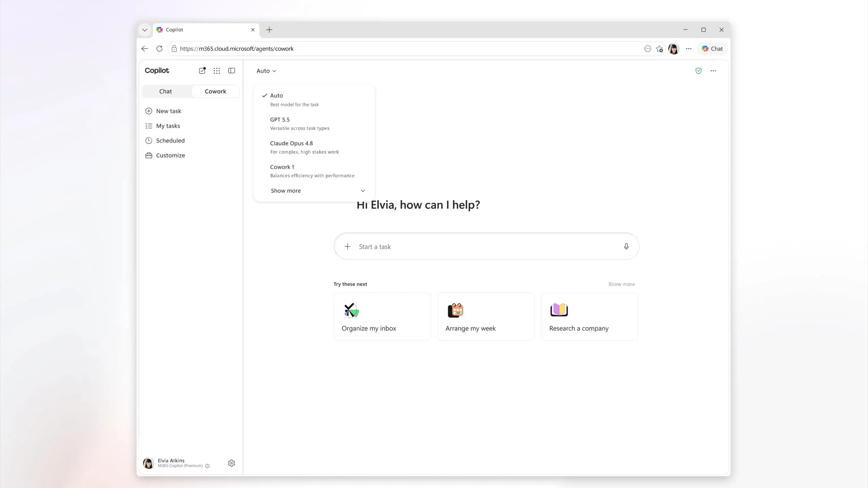The height and width of the screenshot is (488, 868).
Task: Open Scheduled in sidebar
Action: (x=170, y=140)
